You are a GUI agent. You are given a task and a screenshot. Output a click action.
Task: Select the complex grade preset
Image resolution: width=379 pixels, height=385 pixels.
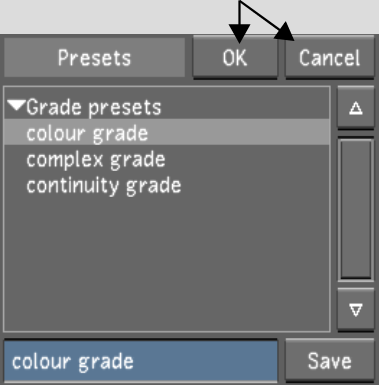pyautogui.click(x=96, y=160)
